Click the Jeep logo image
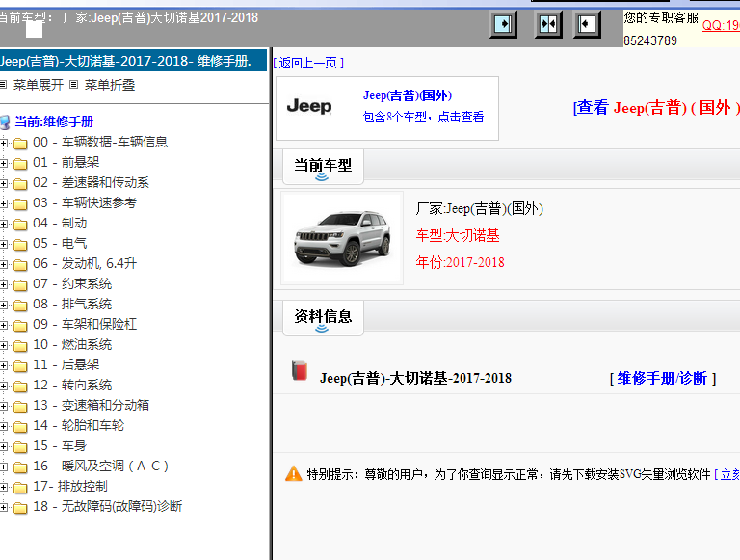 click(309, 106)
